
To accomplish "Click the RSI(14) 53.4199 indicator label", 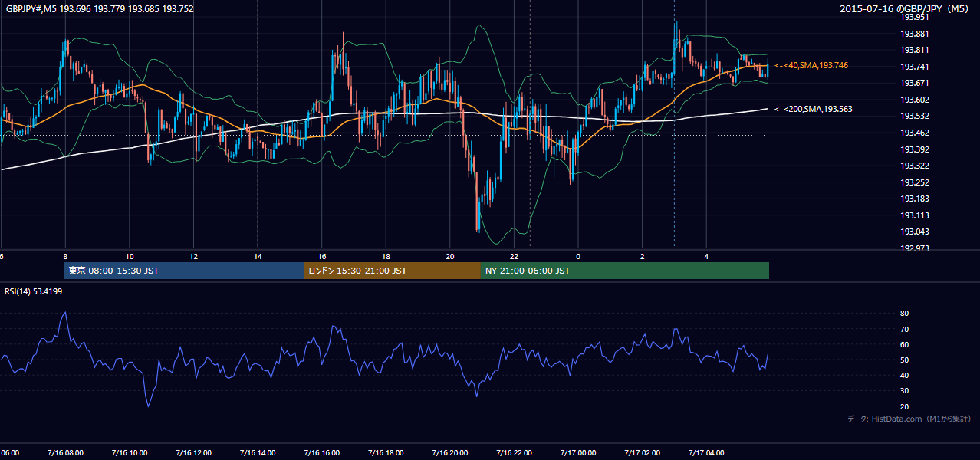I will pyautogui.click(x=34, y=291).
